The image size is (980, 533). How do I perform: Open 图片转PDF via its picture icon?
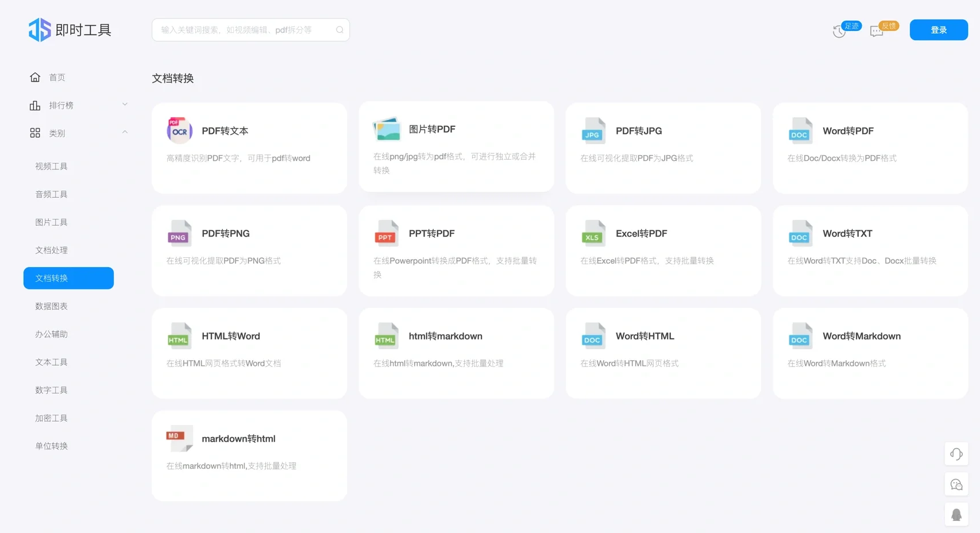point(386,129)
